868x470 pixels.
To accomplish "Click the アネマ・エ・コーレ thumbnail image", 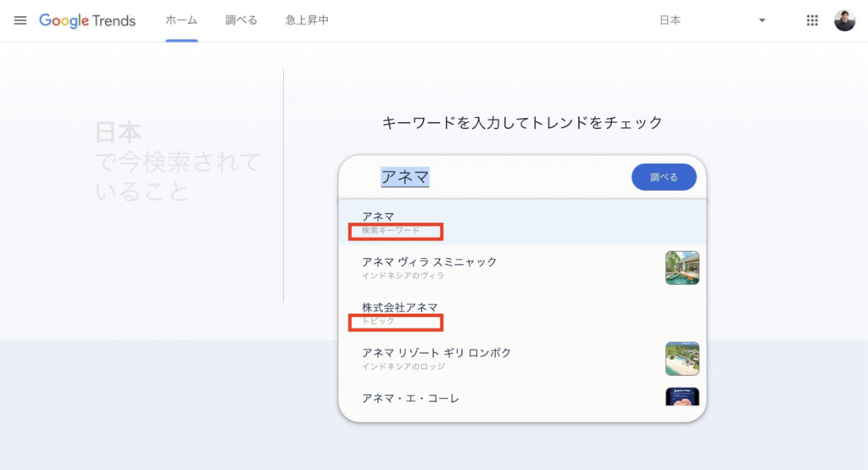I will click(x=682, y=396).
